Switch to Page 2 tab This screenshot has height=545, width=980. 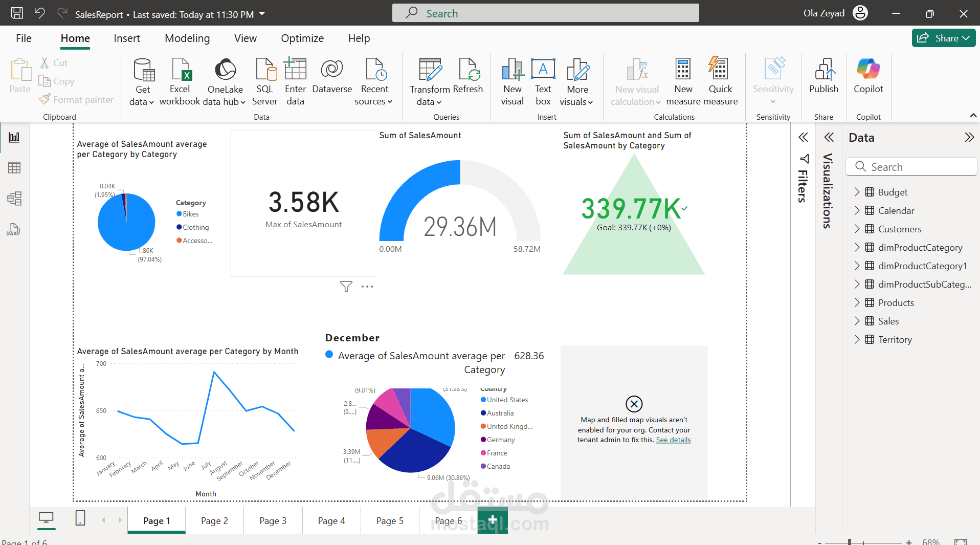tap(214, 520)
